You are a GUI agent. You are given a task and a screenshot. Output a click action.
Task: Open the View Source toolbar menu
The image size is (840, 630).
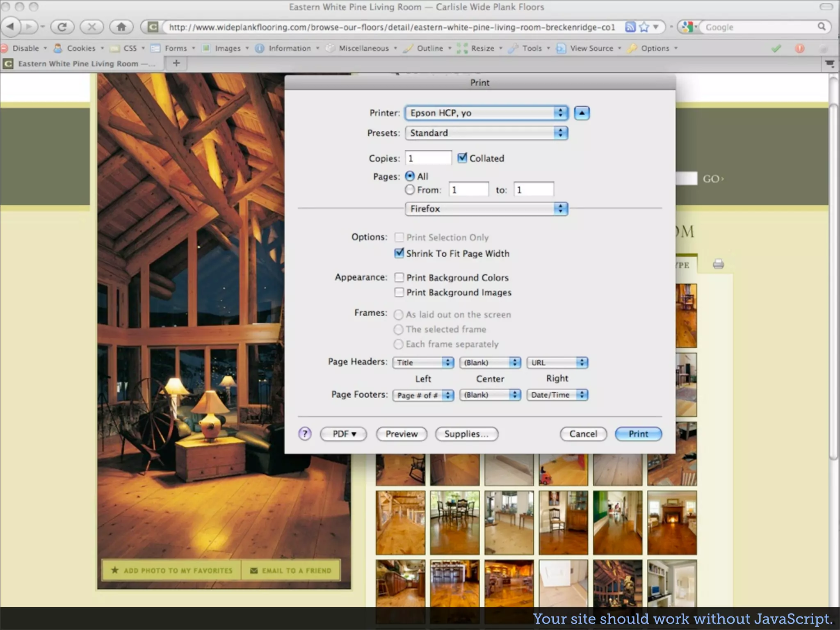tap(591, 48)
